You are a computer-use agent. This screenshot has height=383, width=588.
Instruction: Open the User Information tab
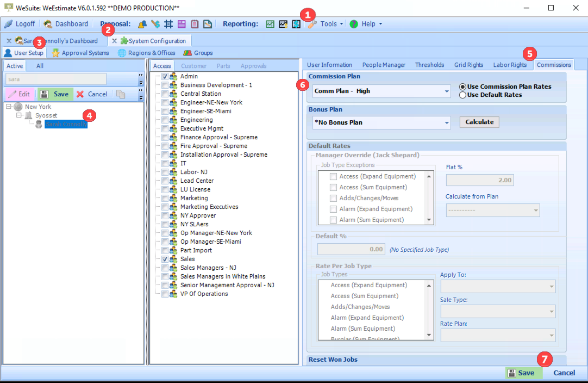pyautogui.click(x=330, y=65)
